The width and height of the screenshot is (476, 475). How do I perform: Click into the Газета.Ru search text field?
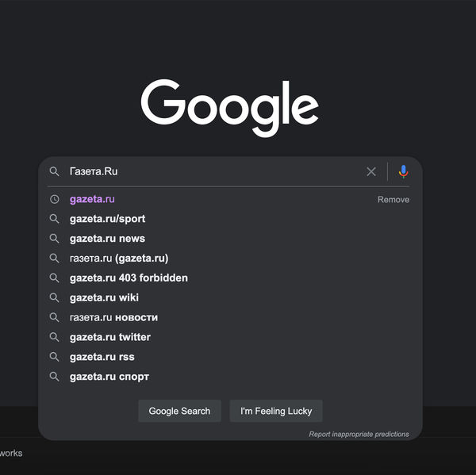click(x=214, y=171)
